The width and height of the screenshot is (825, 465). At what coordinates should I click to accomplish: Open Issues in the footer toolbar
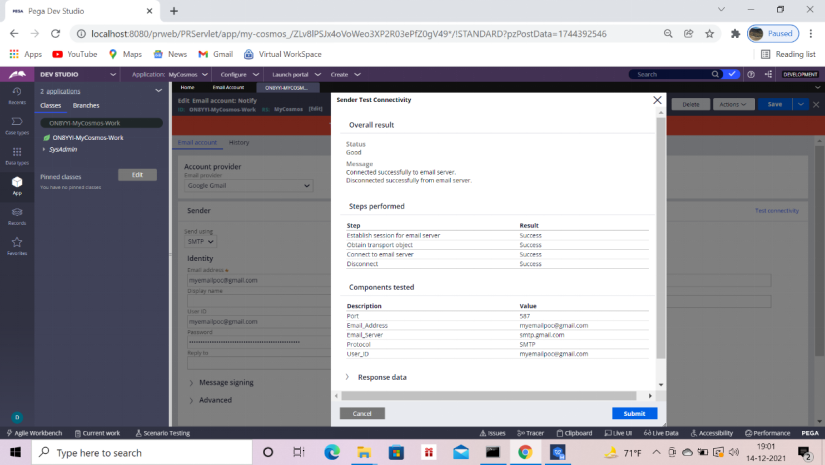tap(492, 433)
